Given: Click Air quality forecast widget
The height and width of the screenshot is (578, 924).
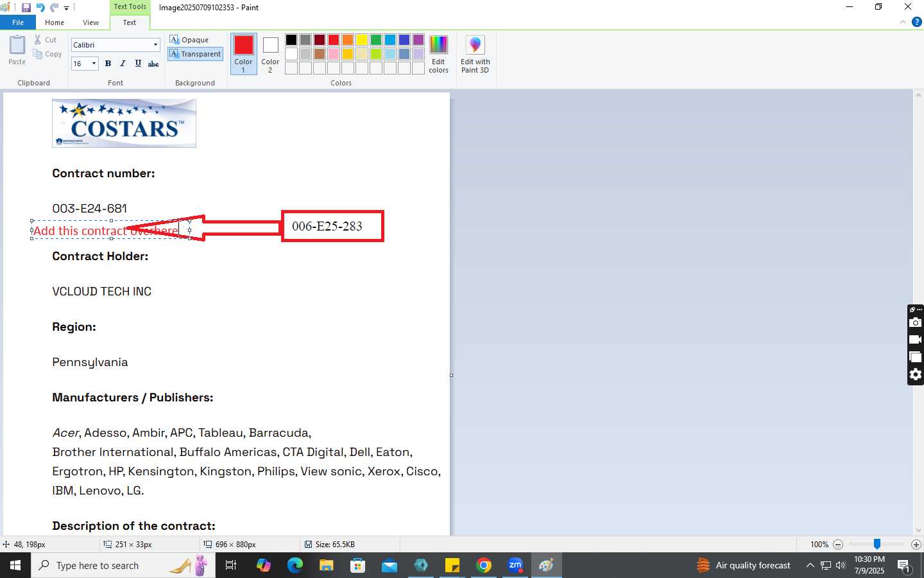Looking at the screenshot, I should click(744, 565).
